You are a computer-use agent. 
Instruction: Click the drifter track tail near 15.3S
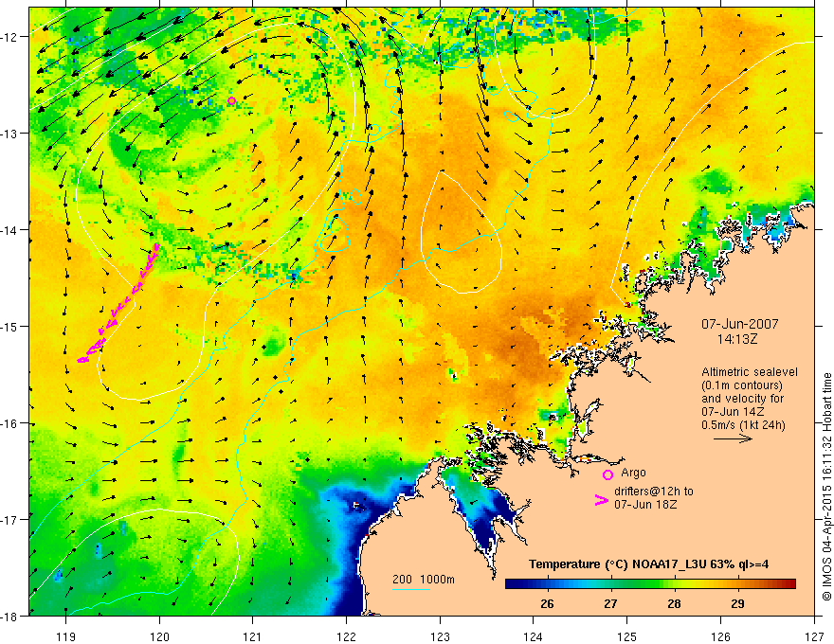point(82,360)
